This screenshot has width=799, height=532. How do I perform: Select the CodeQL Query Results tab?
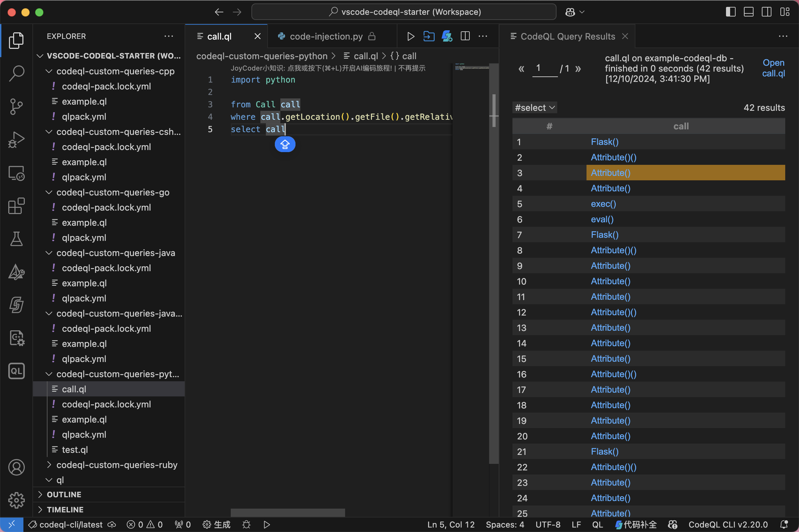[567, 36]
